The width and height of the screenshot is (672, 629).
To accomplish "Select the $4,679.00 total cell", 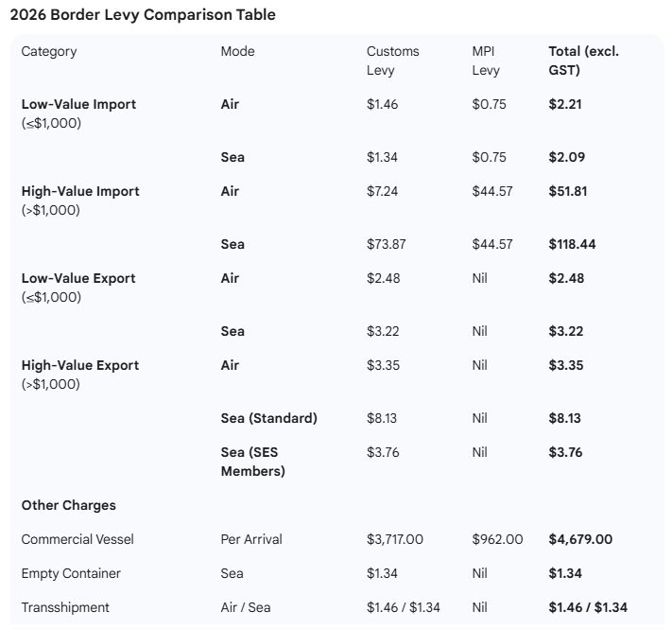I will pyautogui.click(x=580, y=539).
